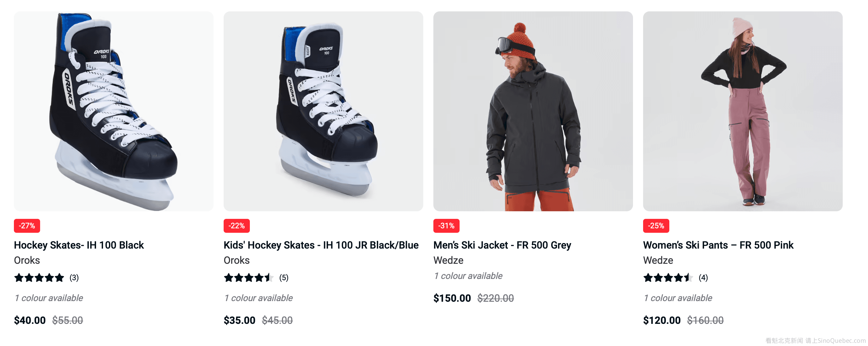
Task: Click the -31% discount badge
Action: click(x=446, y=226)
